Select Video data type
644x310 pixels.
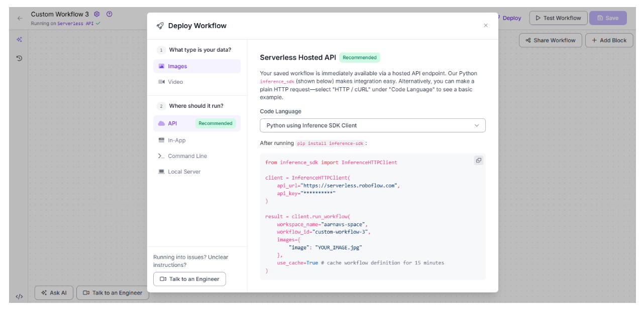tap(197, 82)
